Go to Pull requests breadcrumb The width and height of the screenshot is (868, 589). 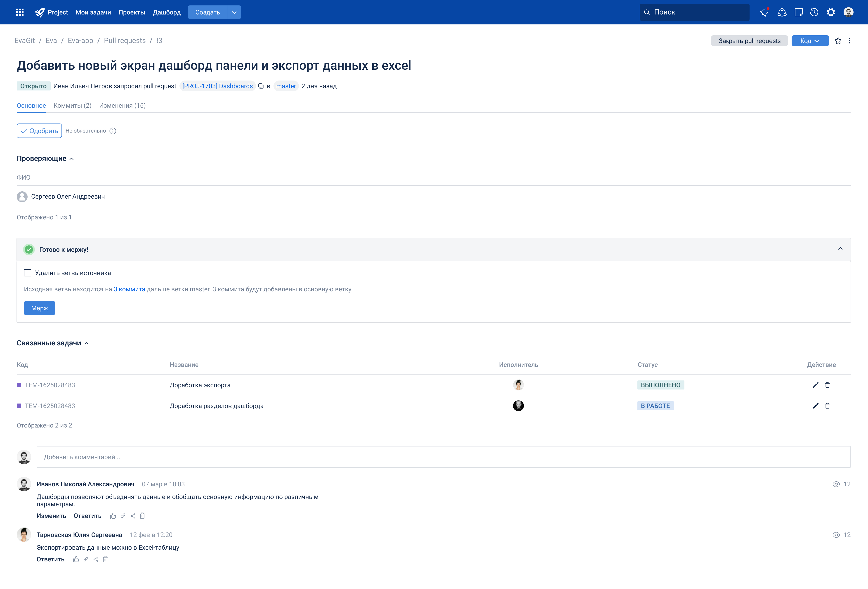pos(125,40)
